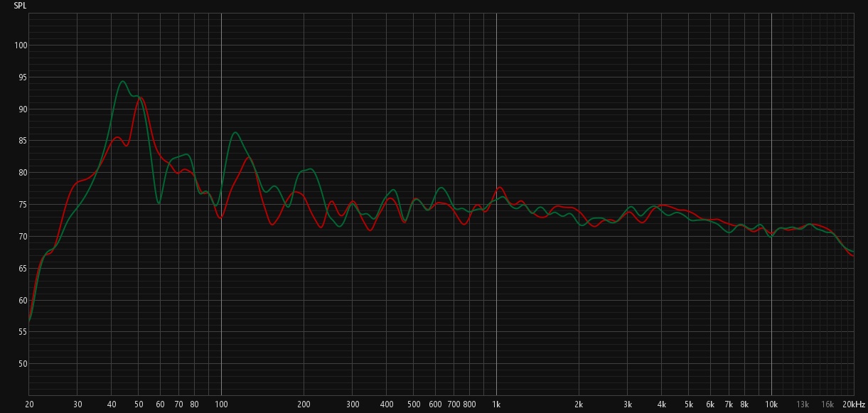The width and height of the screenshot is (868, 413).
Task: Click the 800 label on frequency axis
Action: pyautogui.click(x=469, y=404)
